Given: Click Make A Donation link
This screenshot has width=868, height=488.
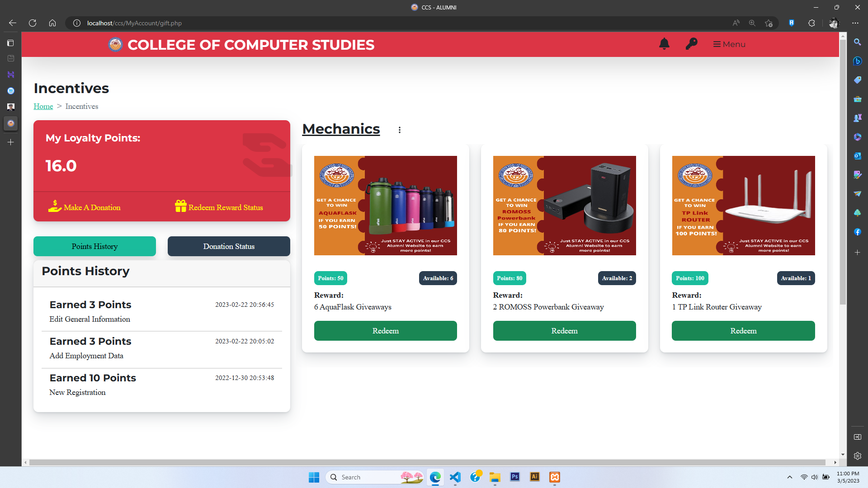Looking at the screenshot, I should (x=92, y=207).
